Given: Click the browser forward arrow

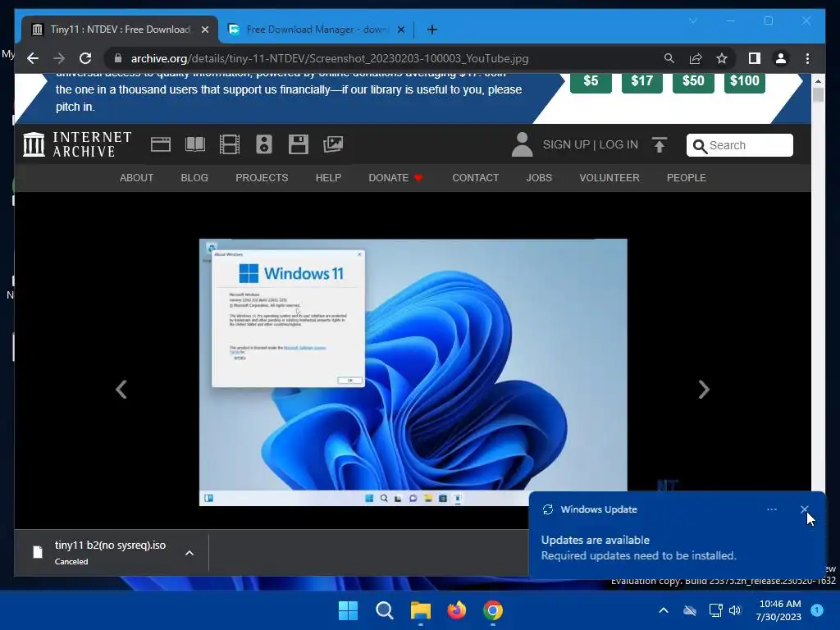Looking at the screenshot, I should click(x=59, y=58).
